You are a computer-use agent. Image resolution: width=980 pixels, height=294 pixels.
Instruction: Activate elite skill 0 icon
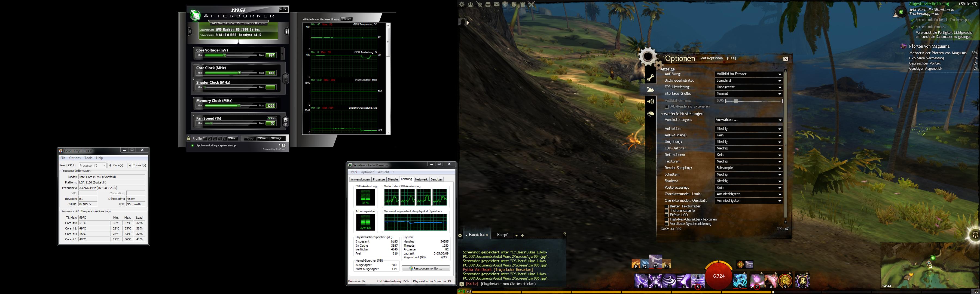(802, 281)
